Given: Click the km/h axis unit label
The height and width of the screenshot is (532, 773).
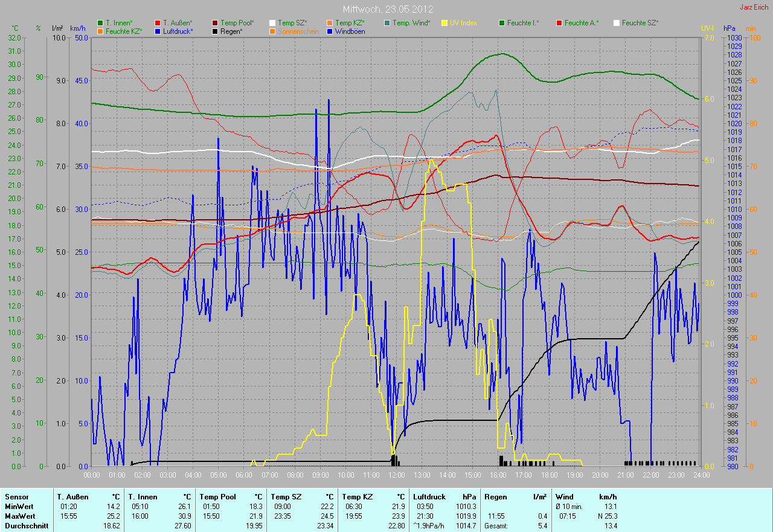Looking at the screenshot, I should click(77, 28).
